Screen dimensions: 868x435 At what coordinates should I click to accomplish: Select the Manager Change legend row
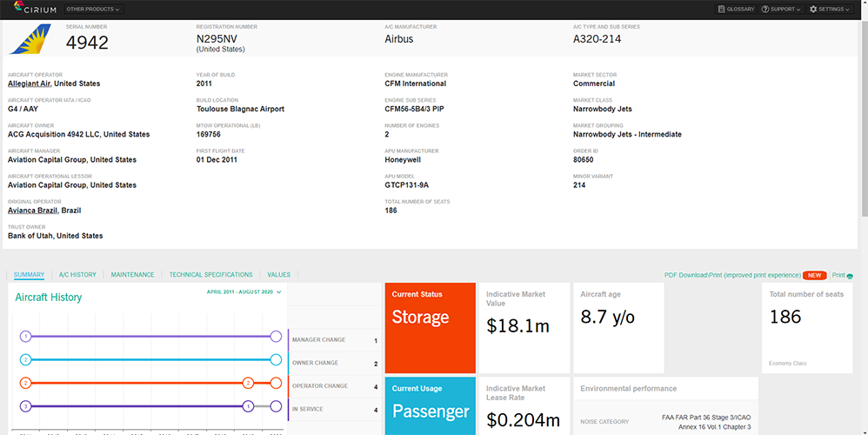[x=335, y=340]
